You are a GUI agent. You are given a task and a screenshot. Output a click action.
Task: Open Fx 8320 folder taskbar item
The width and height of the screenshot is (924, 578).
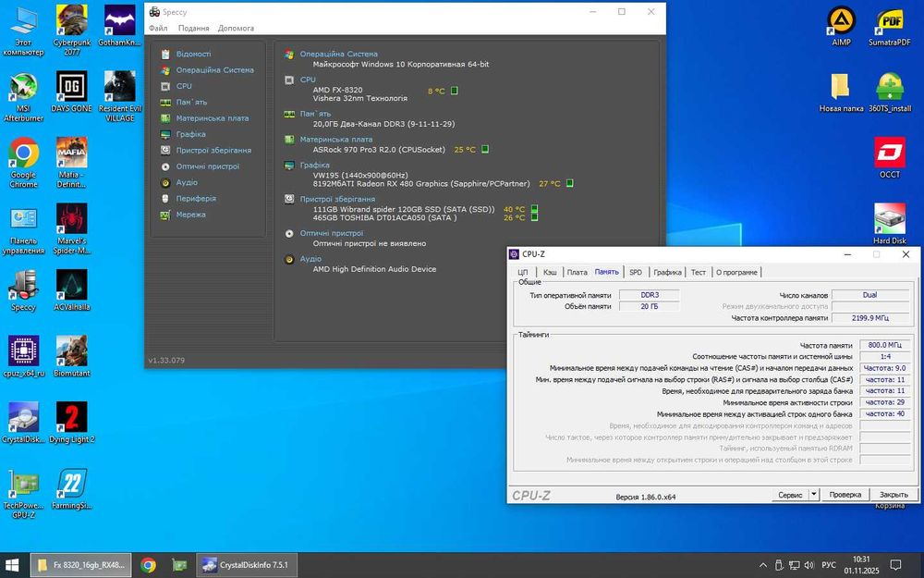pyautogui.click(x=80, y=565)
